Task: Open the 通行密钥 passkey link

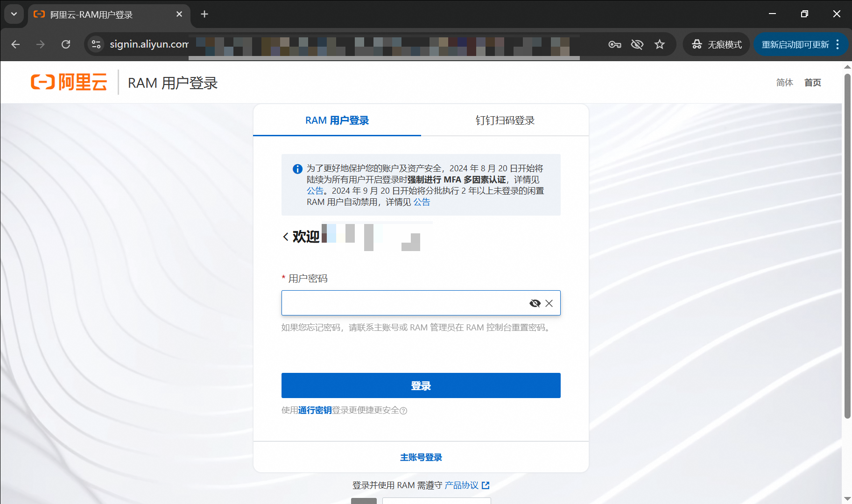Action: pyautogui.click(x=315, y=410)
